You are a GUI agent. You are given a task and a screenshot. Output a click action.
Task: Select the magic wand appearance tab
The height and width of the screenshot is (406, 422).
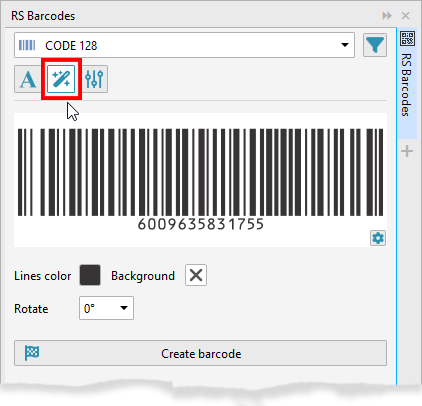click(61, 79)
